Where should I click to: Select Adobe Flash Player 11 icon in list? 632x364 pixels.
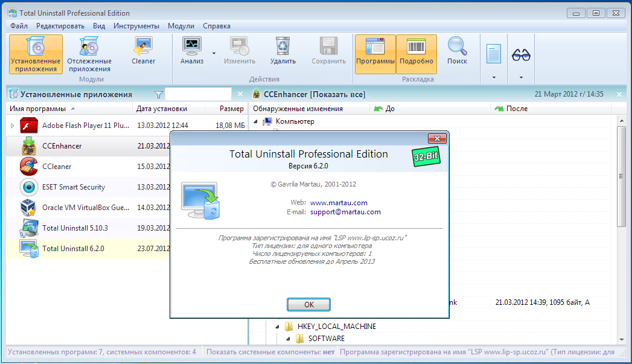[28, 126]
